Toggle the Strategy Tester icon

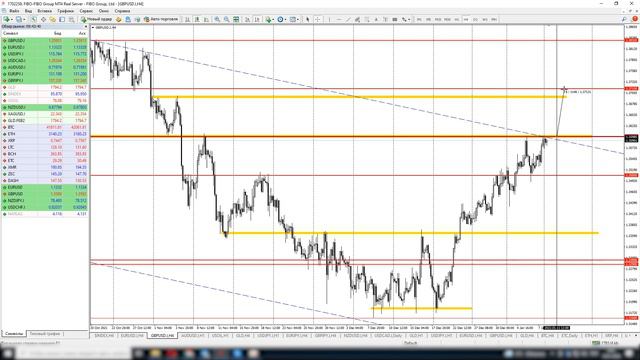[71, 19]
